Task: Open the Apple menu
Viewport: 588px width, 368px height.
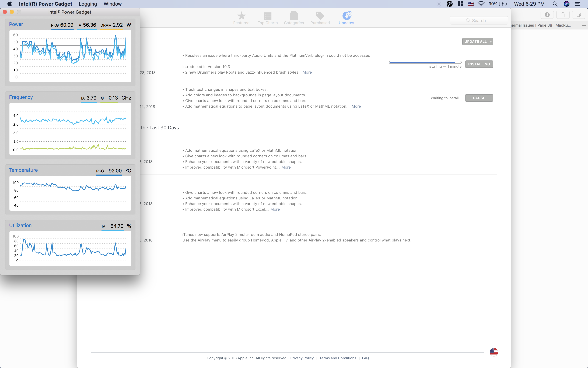Action: pyautogui.click(x=9, y=4)
